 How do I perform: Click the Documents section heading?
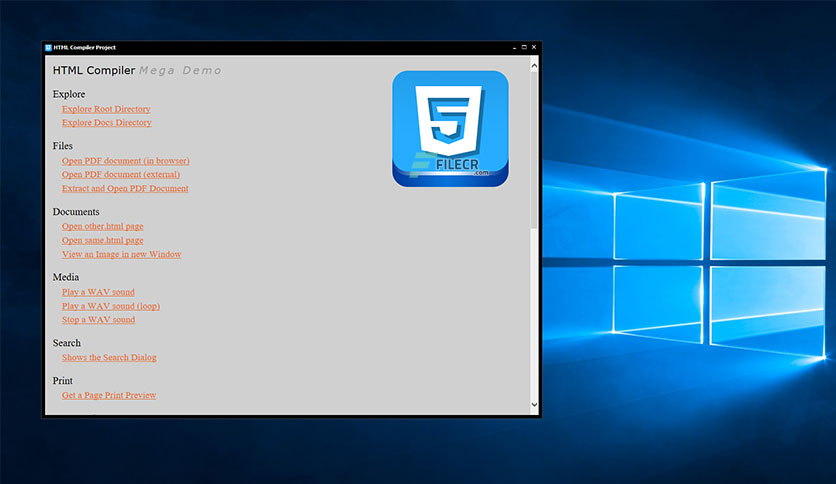[x=76, y=212]
